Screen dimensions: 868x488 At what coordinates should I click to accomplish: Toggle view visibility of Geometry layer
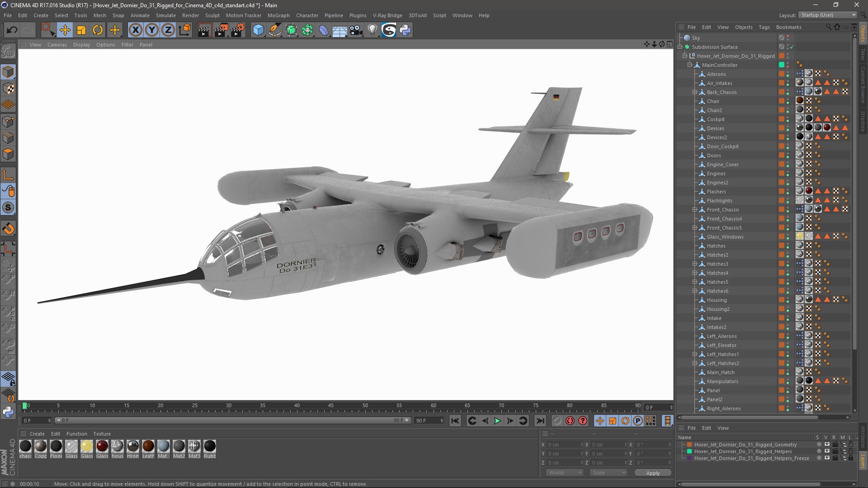827,445
